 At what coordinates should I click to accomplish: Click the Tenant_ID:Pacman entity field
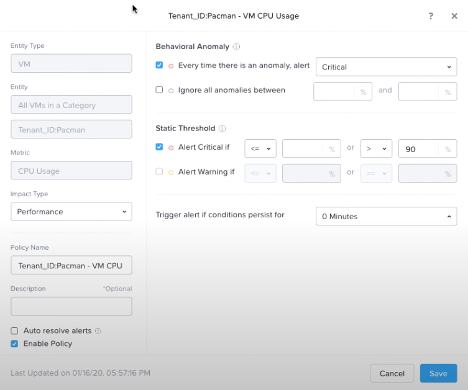(71, 130)
